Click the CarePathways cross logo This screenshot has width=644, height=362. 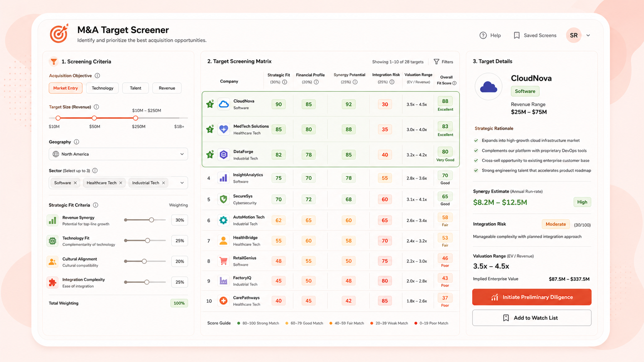(223, 301)
